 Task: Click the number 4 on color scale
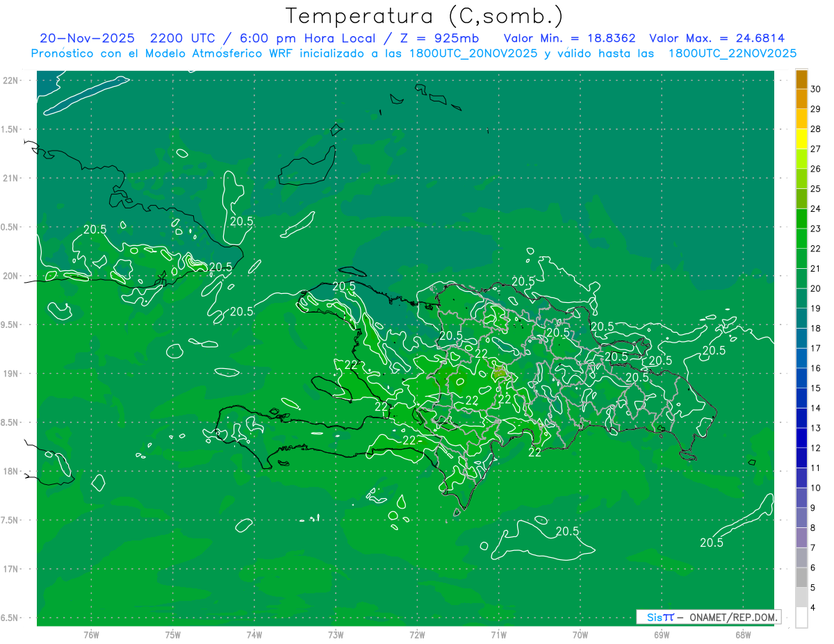click(x=813, y=607)
